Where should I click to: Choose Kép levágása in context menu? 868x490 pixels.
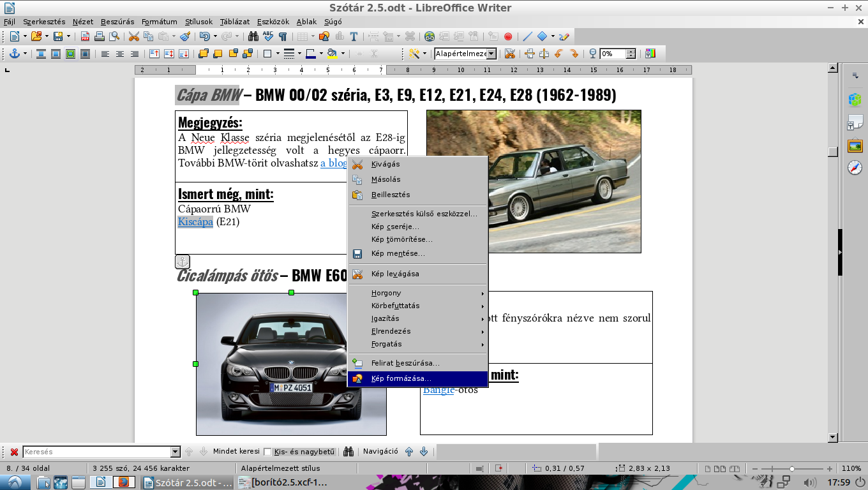pos(417,274)
